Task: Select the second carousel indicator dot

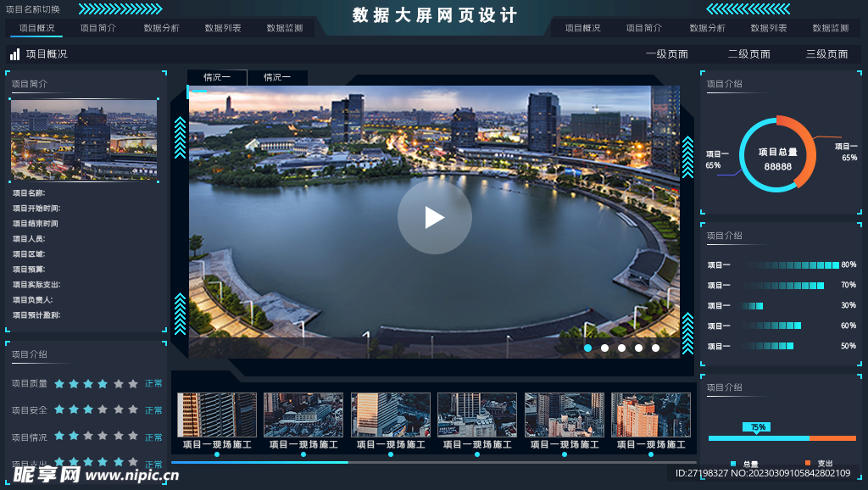Action: 605,348
